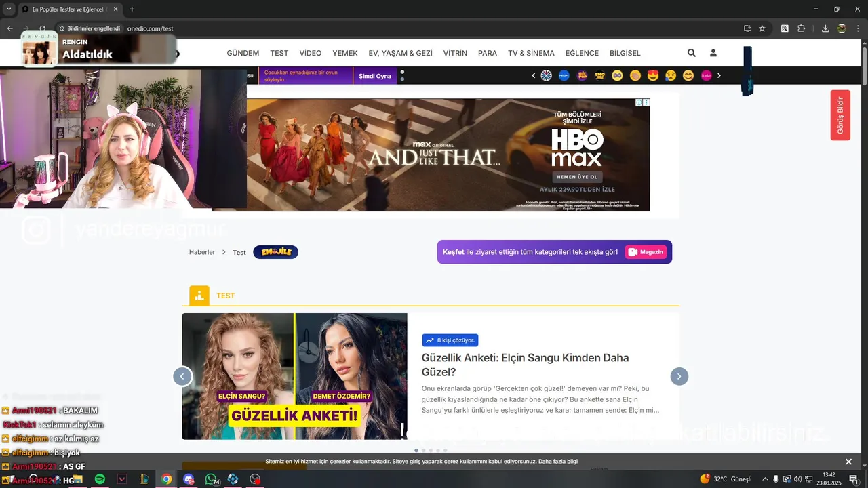Open GÜNDEM menu item

coord(243,53)
